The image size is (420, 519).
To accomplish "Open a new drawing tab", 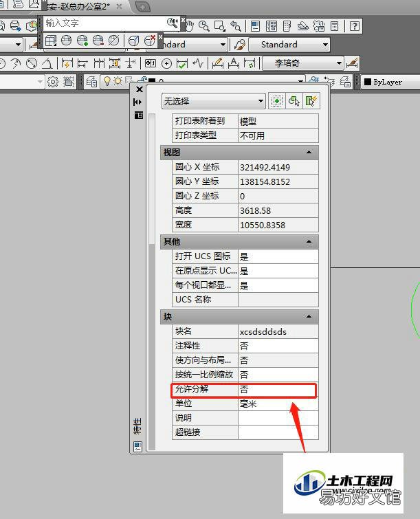I will [x=143, y=6].
